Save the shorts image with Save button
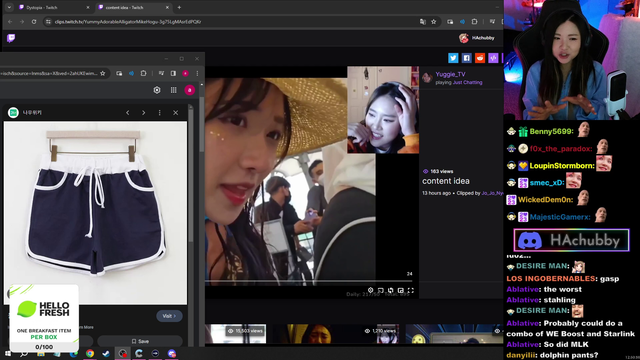Viewport: 640px width, 360px height. click(140, 341)
